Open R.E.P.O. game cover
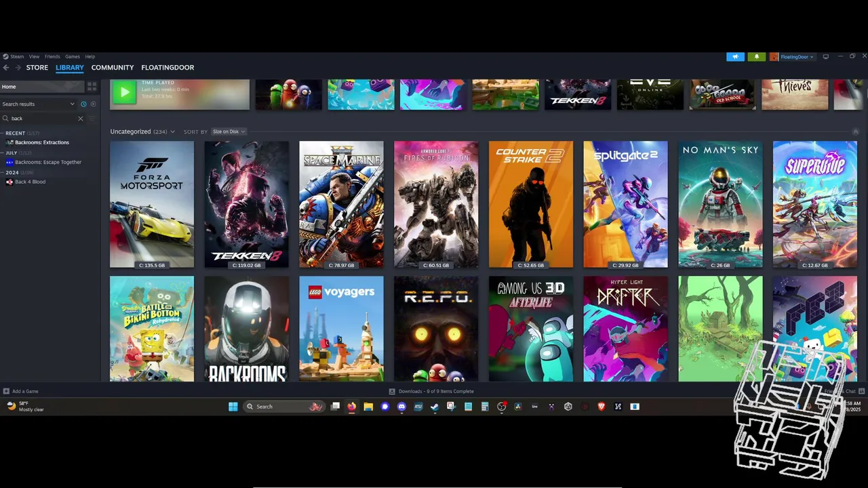868x488 pixels. (436, 329)
